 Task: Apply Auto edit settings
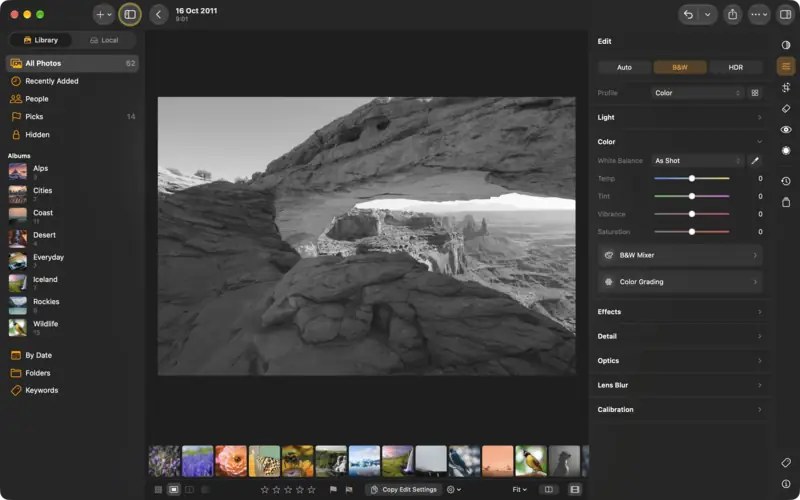click(x=624, y=67)
